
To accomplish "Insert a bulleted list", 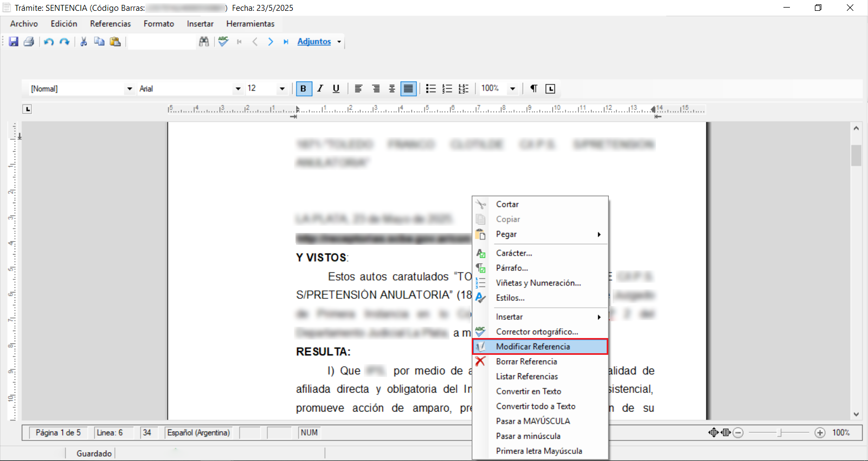I will click(431, 89).
